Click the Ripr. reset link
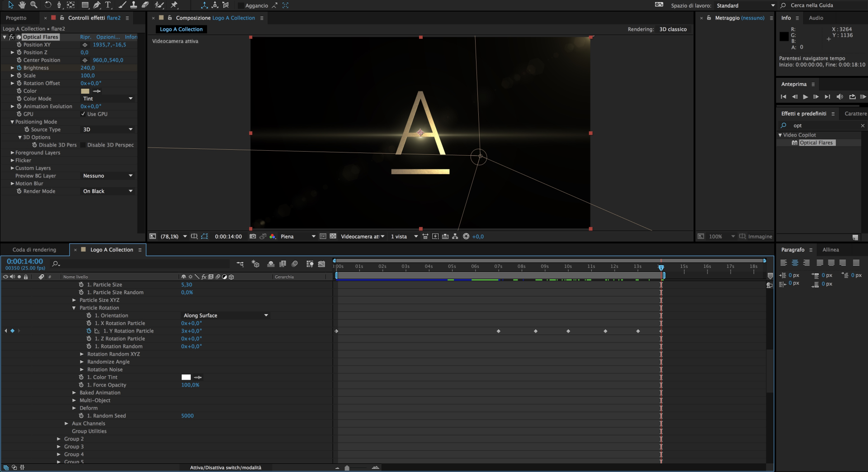Viewport: 868px width, 472px height. [x=85, y=37]
